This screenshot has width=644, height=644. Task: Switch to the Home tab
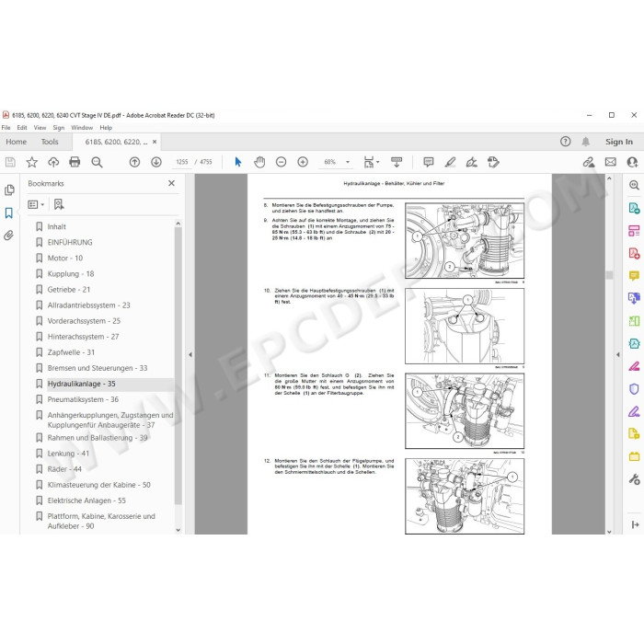pyautogui.click(x=16, y=142)
